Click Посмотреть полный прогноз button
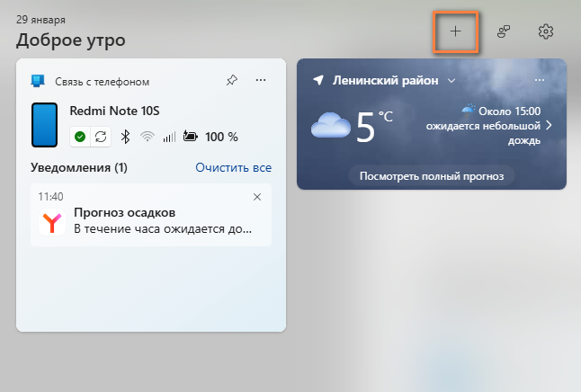This screenshot has width=581, height=392. point(432,176)
